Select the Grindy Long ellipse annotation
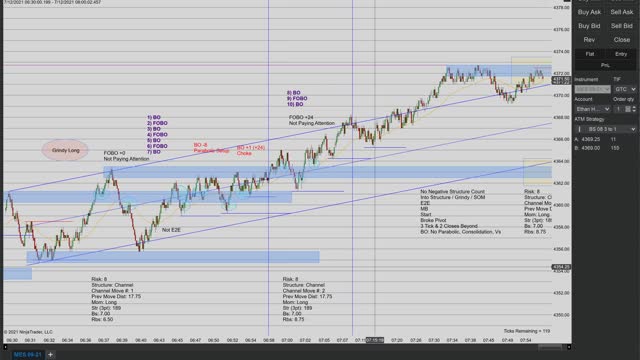This screenshot has height=360, width=640. click(x=65, y=150)
